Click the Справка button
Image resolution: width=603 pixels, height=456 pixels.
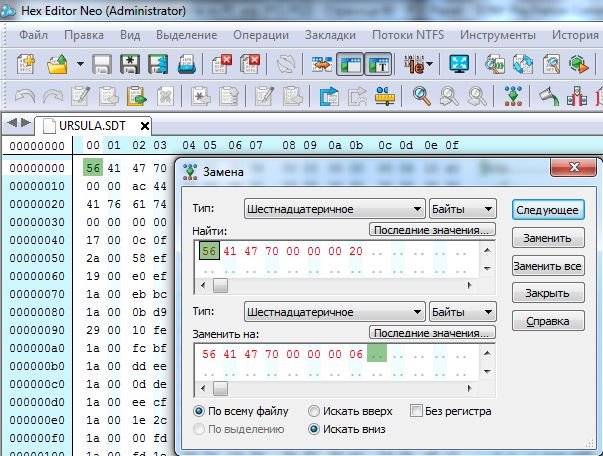point(548,321)
